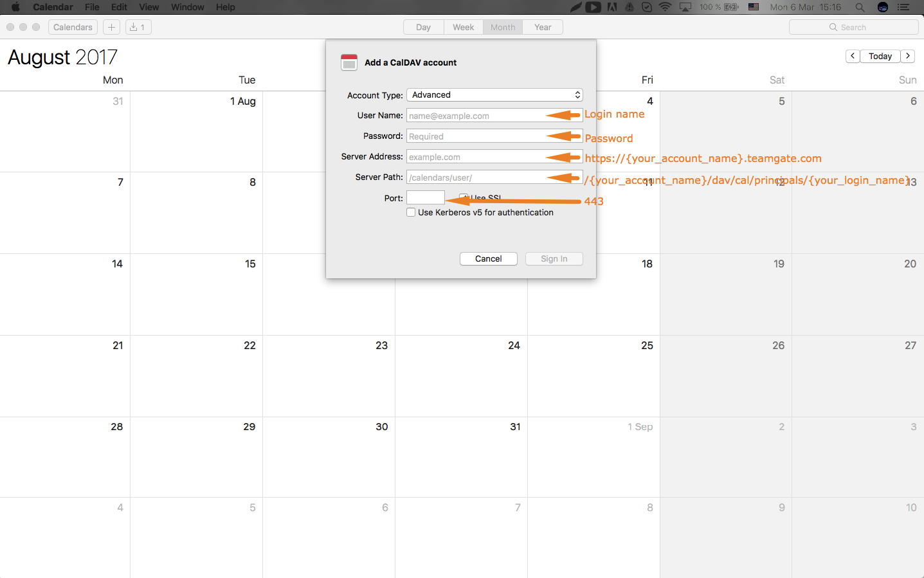Switch to Day view
Image resolution: width=924 pixels, height=578 pixels.
(x=423, y=27)
